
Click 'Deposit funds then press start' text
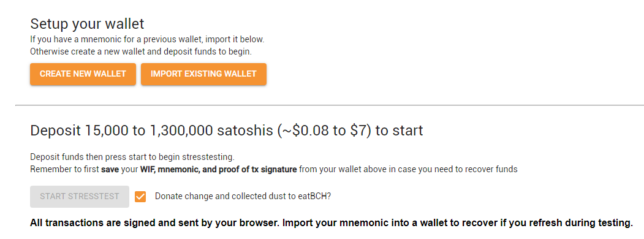pyautogui.click(x=132, y=157)
